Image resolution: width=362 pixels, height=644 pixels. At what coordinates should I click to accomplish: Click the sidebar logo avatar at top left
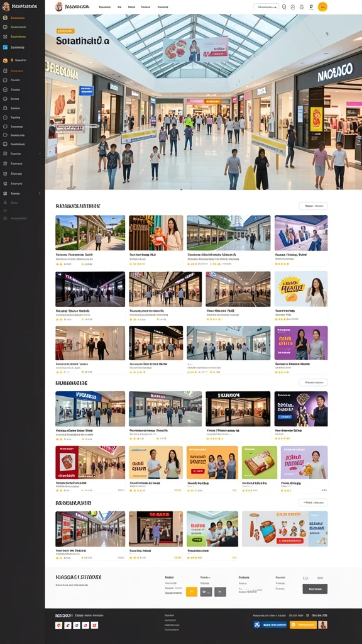pyautogui.click(x=6, y=6)
